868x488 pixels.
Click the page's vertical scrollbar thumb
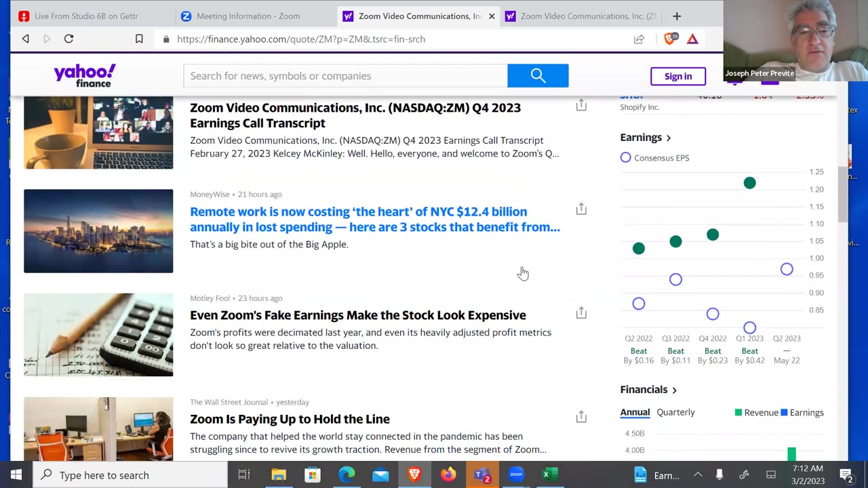click(x=842, y=194)
